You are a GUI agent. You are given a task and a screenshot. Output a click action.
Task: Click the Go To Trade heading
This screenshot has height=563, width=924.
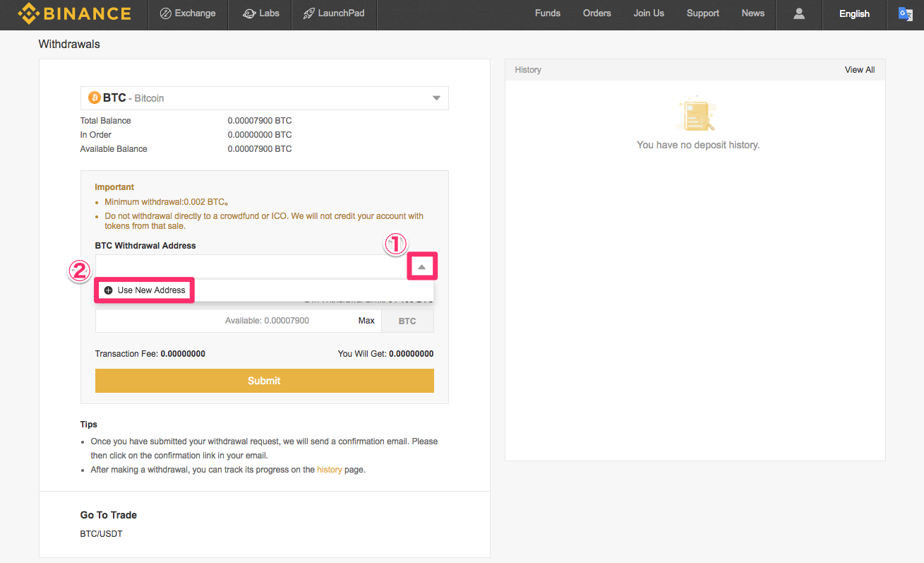pyautogui.click(x=109, y=515)
